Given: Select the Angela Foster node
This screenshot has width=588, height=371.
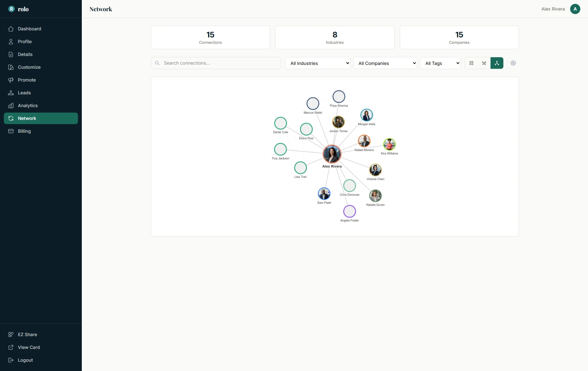Looking at the screenshot, I should coord(350,211).
